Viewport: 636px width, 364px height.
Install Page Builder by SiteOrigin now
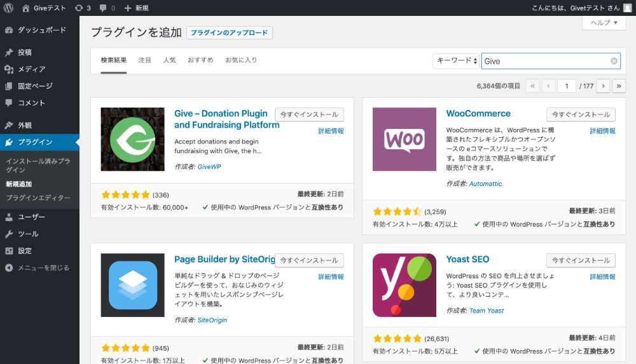(309, 260)
